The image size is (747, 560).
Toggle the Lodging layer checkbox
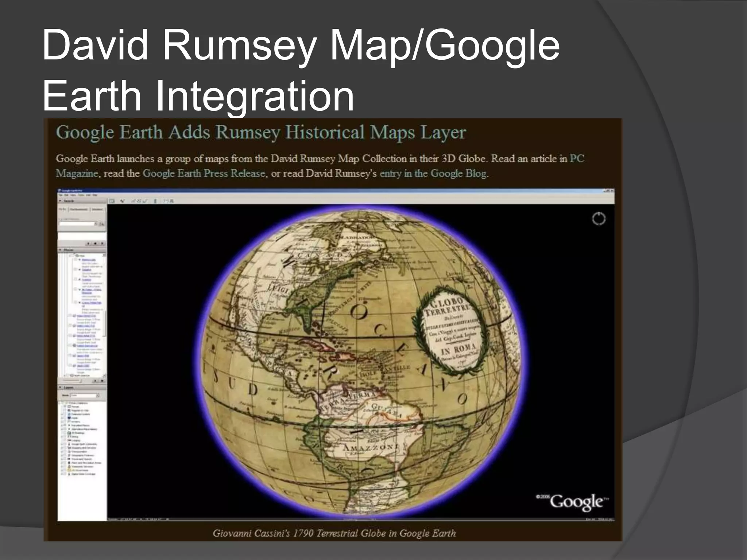[x=65, y=440]
